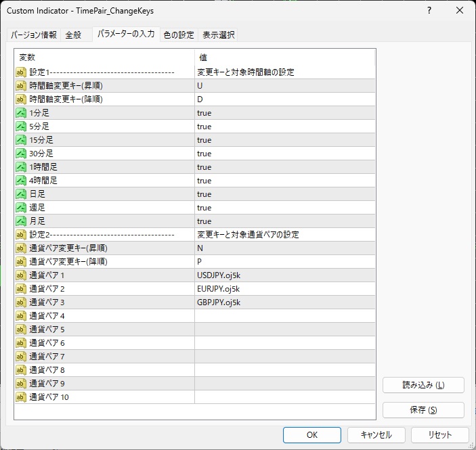Click the question mark help button
The width and height of the screenshot is (476, 450).
pyautogui.click(x=429, y=11)
